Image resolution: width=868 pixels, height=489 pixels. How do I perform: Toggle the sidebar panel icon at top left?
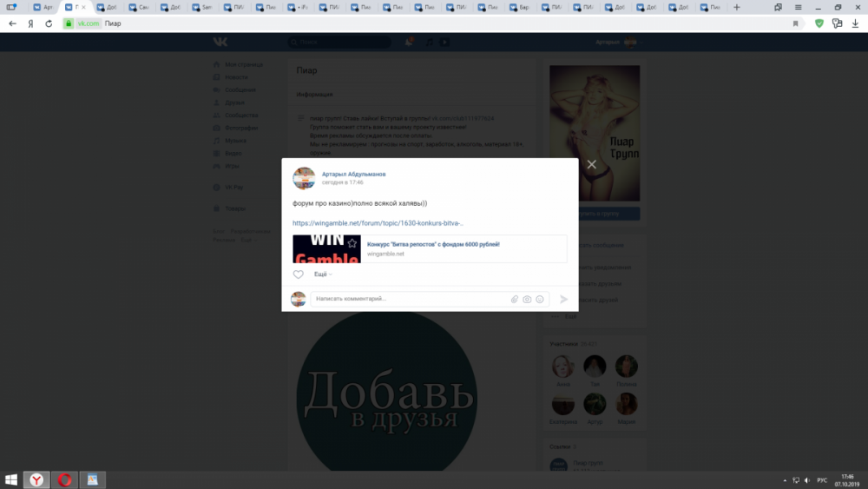click(10, 7)
